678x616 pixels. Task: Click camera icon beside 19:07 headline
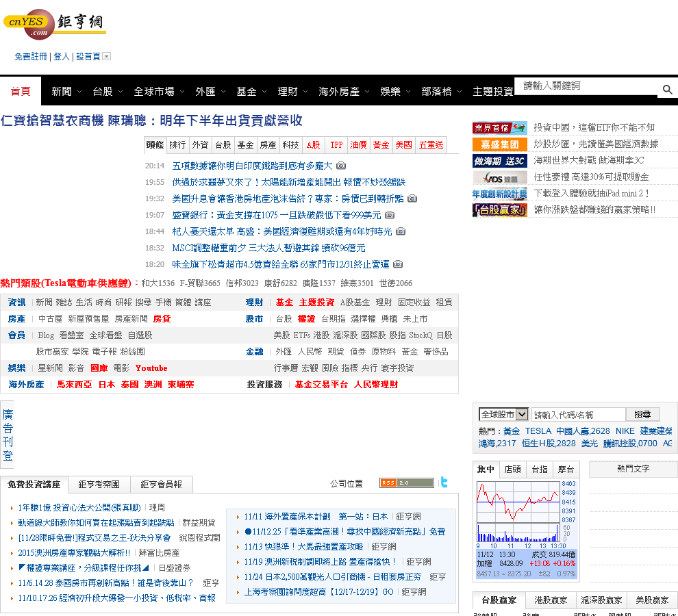point(390,215)
